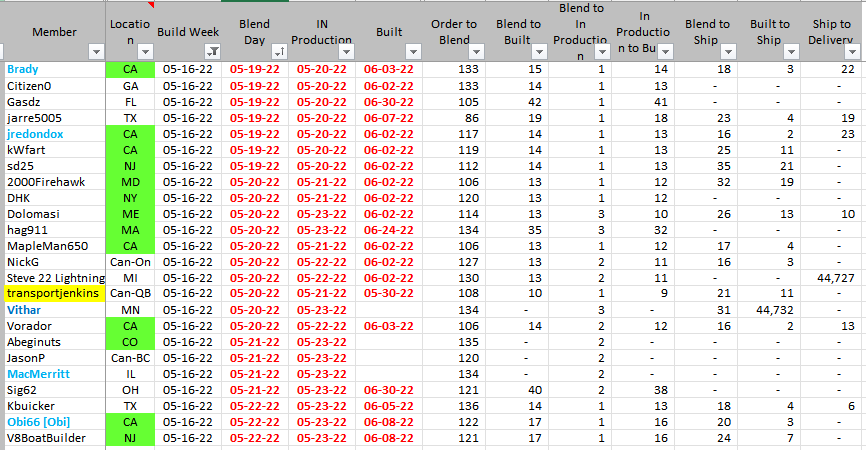Screen dimensions: 866x450
Task: Click the Built column filter arrow
Action: click(x=412, y=52)
